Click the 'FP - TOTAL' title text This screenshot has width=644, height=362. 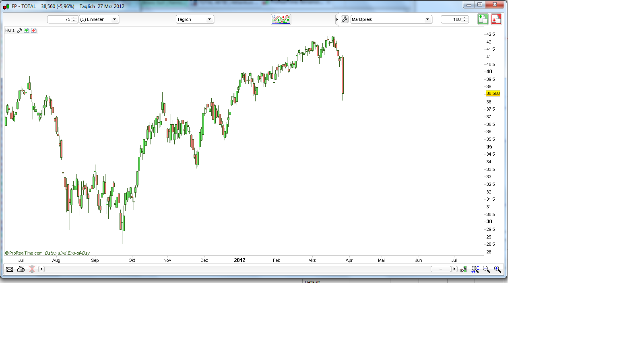[24, 6]
